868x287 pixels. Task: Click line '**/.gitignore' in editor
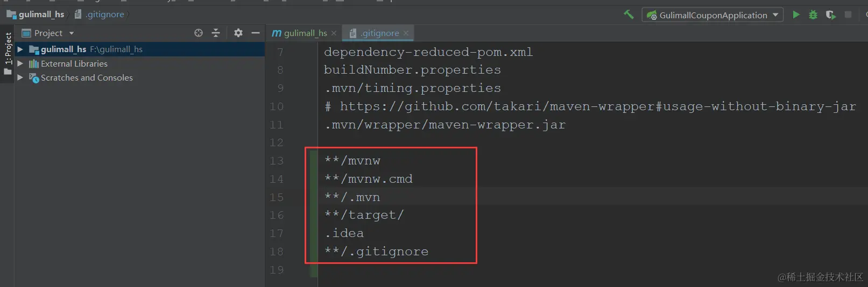pos(376,252)
